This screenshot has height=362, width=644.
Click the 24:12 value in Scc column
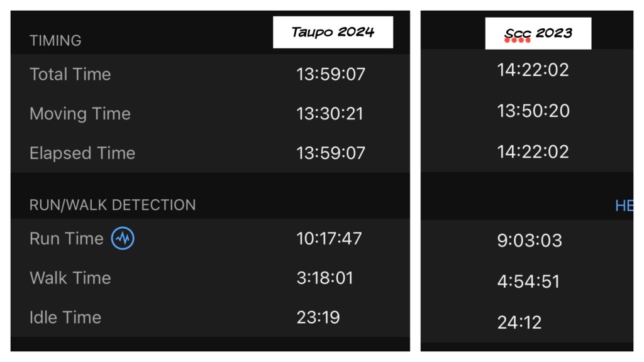pyautogui.click(x=519, y=322)
